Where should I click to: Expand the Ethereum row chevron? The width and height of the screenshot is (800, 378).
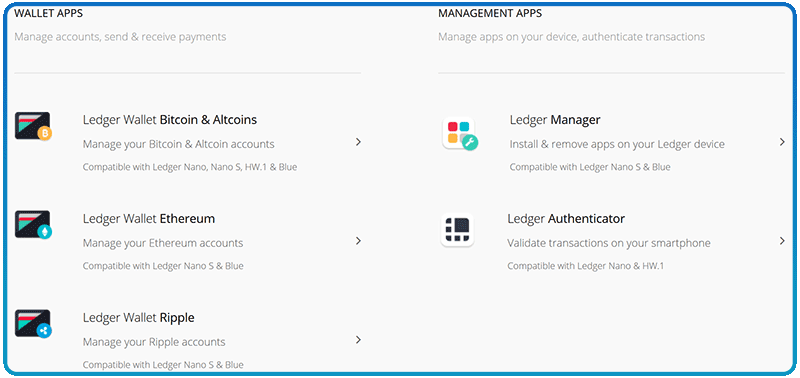point(358,241)
